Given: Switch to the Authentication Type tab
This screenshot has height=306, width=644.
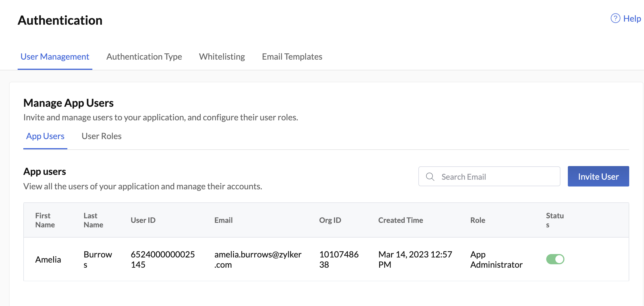Looking at the screenshot, I should (x=144, y=56).
